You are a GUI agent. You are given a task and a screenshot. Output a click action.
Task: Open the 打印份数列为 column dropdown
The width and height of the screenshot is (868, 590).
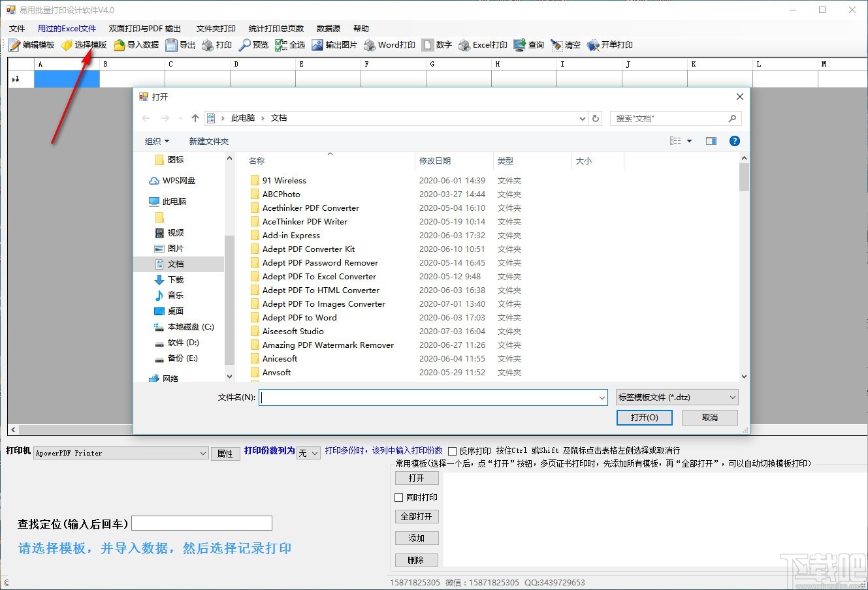(x=308, y=452)
